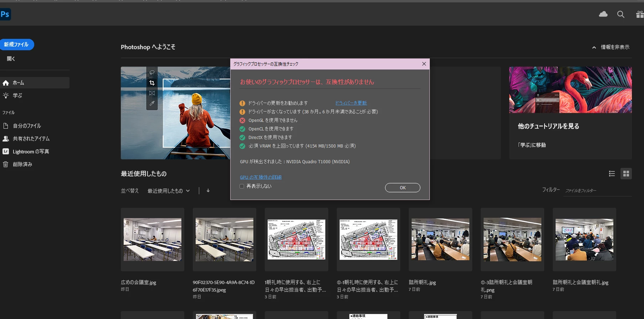Click the search magnifier icon

(621, 14)
